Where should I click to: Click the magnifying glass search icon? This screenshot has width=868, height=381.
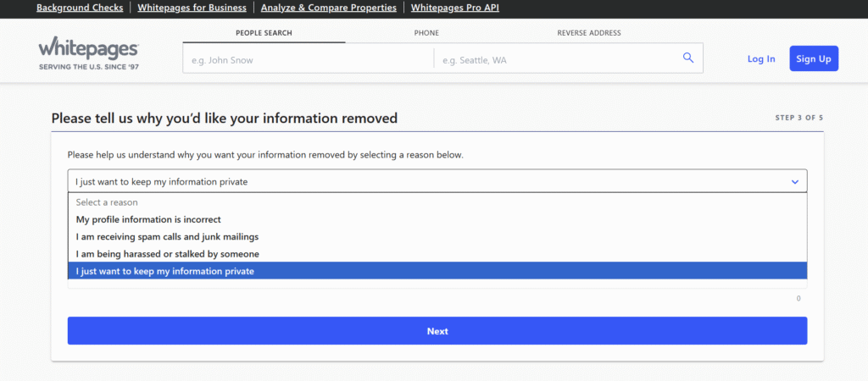click(687, 58)
